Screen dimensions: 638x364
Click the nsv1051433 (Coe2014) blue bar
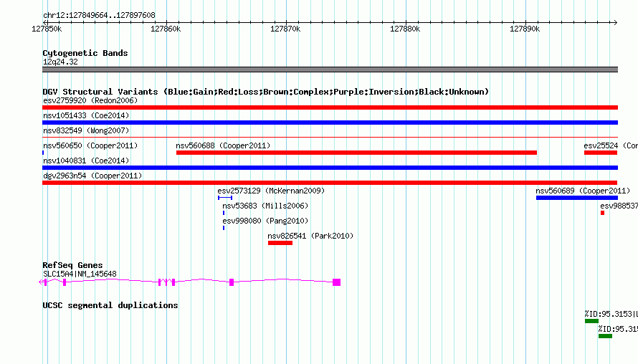coord(330,123)
